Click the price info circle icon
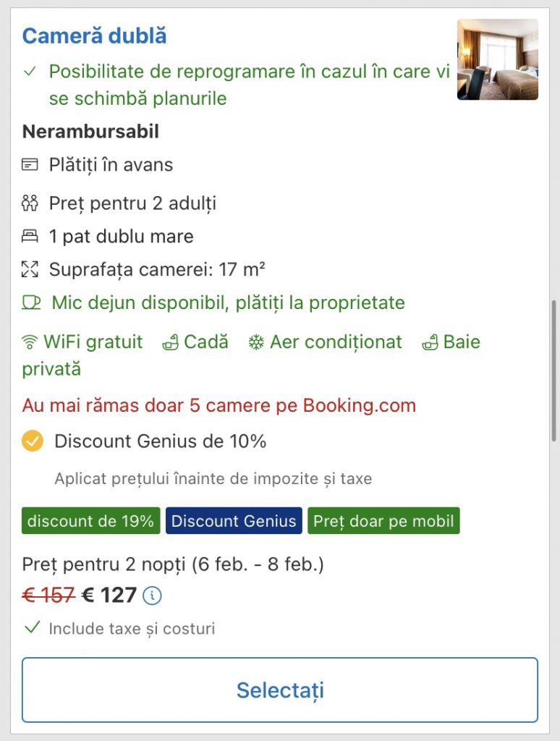560x741 pixels. 152,596
